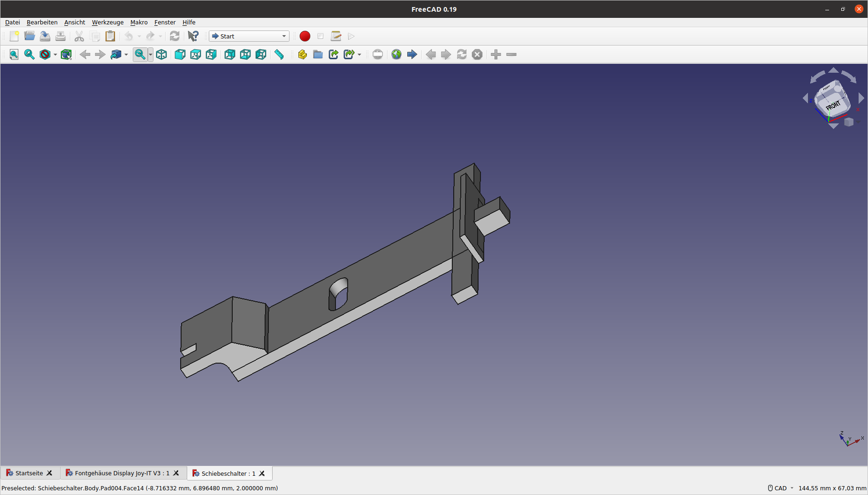Click the record macro red button
Viewport: 868px width, 495px height.
[305, 36]
